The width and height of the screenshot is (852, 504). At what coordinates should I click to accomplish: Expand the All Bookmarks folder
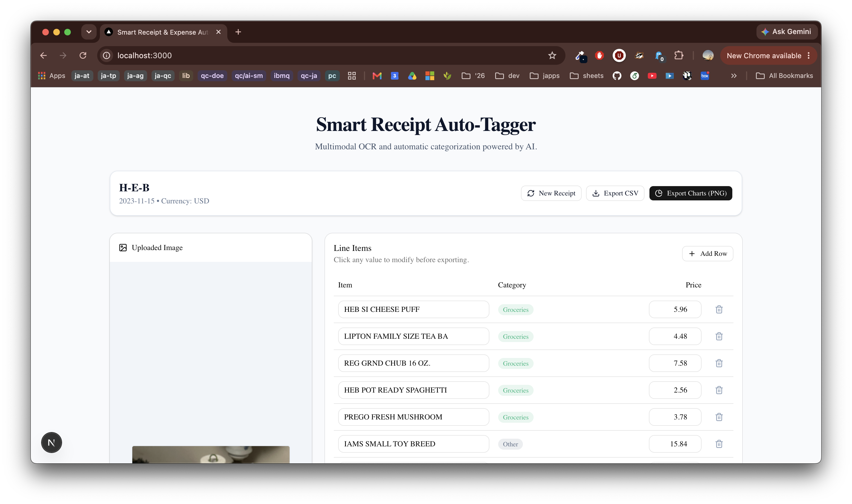[x=784, y=76]
